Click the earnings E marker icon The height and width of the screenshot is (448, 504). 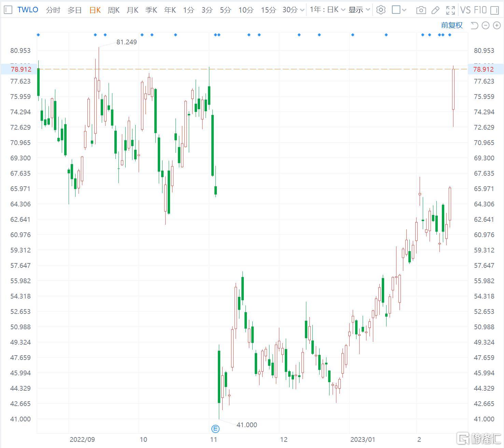pyautogui.click(x=215, y=429)
